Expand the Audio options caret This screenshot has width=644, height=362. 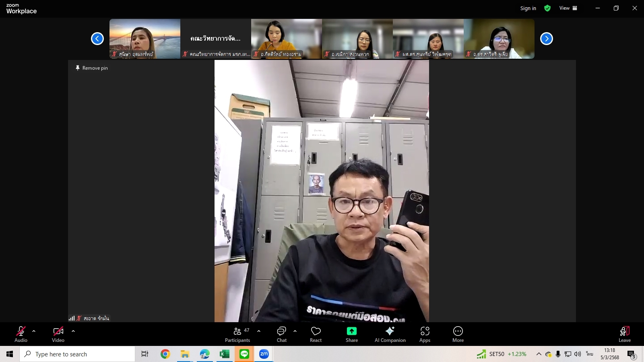pyautogui.click(x=34, y=331)
